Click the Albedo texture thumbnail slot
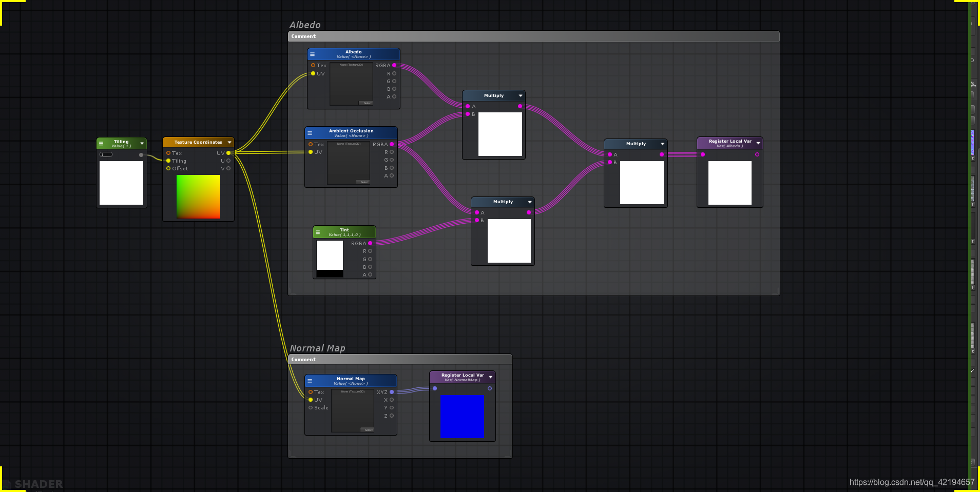The height and width of the screenshot is (492, 980). tap(351, 84)
